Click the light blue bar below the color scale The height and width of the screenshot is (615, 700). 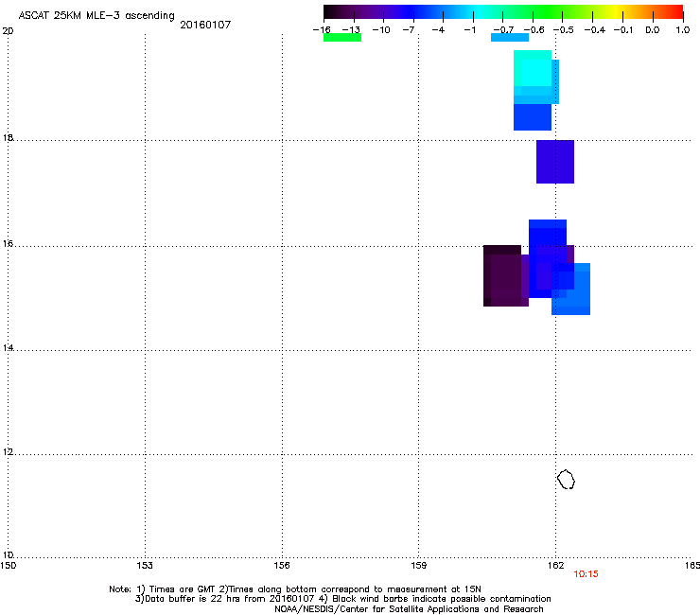tap(510, 38)
